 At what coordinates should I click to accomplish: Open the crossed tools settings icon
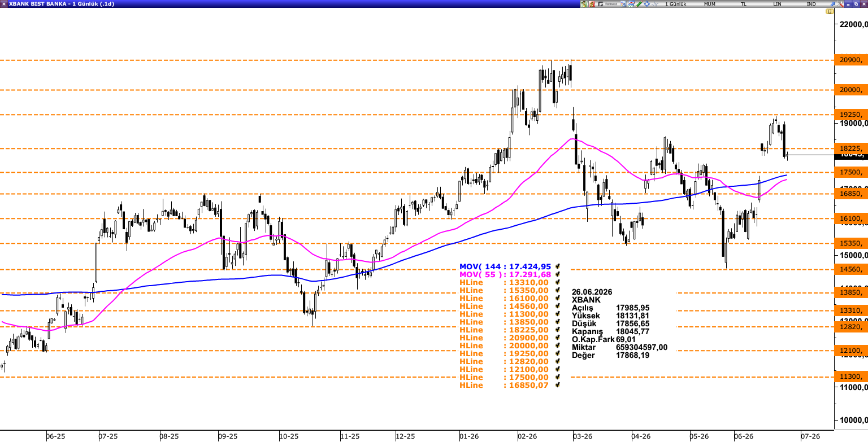coord(839,4)
